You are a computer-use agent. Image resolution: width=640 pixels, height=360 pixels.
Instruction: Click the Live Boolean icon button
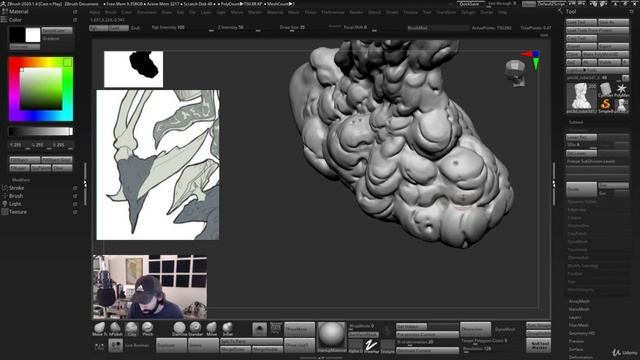pyautogui.click(x=116, y=345)
